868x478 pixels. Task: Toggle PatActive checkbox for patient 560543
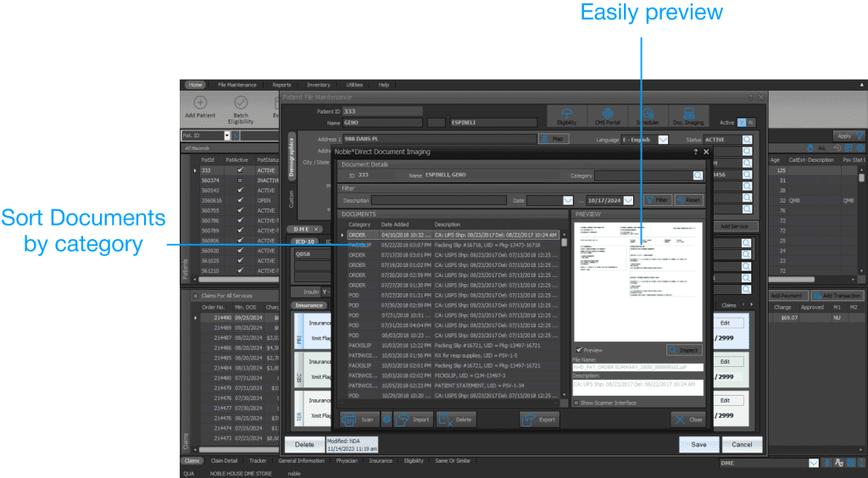(x=240, y=191)
